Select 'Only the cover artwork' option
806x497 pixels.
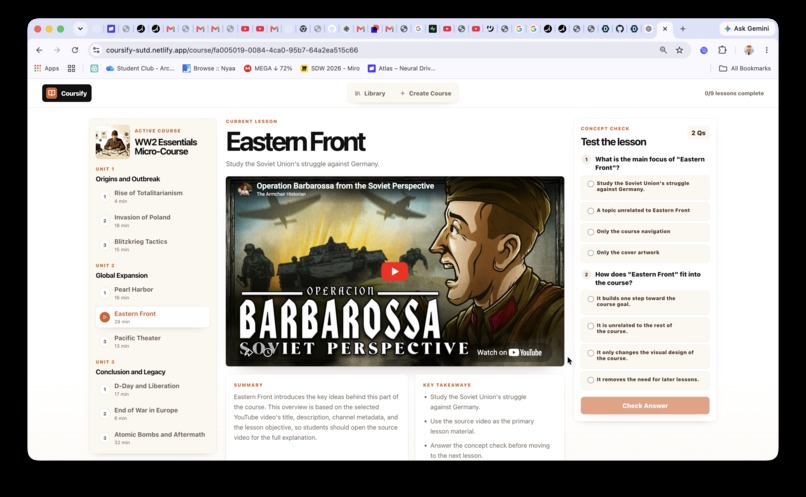click(645, 253)
